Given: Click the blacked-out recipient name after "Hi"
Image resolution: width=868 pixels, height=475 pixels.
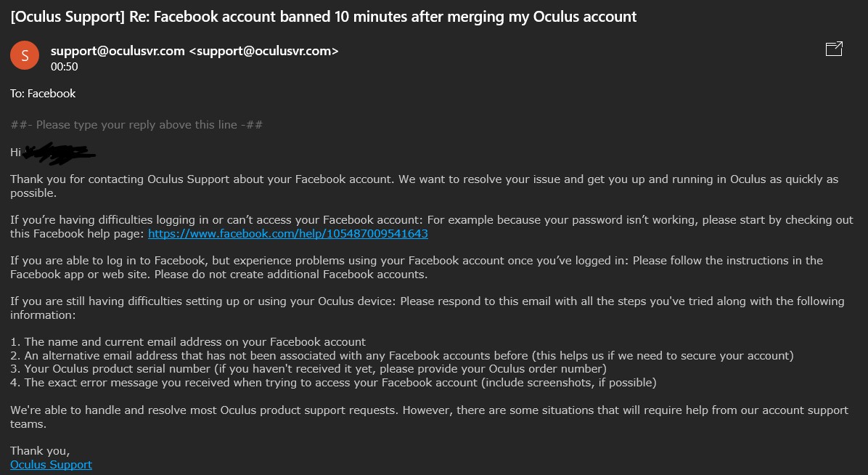Looking at the screenshot, I should pos(60,153).
